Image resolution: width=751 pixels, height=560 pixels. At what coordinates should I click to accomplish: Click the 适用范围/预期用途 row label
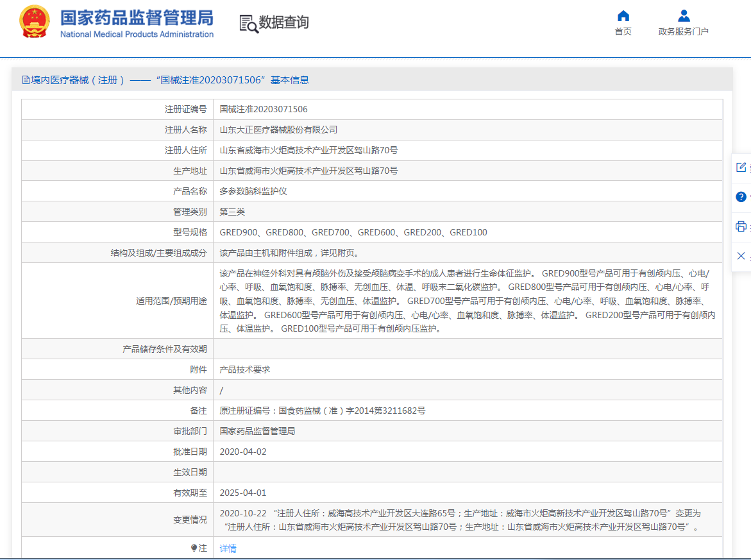171,301
